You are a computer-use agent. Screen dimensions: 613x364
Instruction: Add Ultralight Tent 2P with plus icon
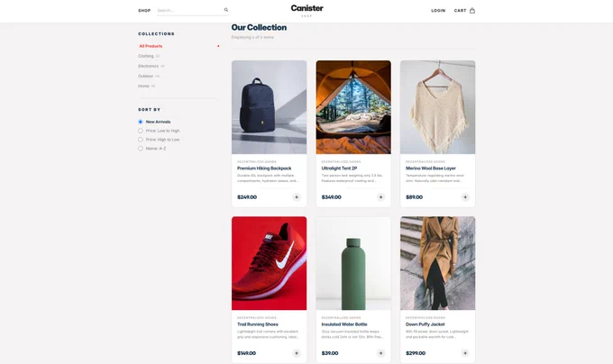coord(380,197)
